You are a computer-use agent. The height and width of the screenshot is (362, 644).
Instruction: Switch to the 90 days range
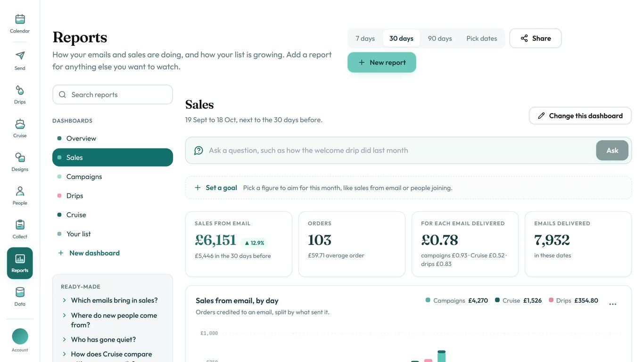(440, 38)
